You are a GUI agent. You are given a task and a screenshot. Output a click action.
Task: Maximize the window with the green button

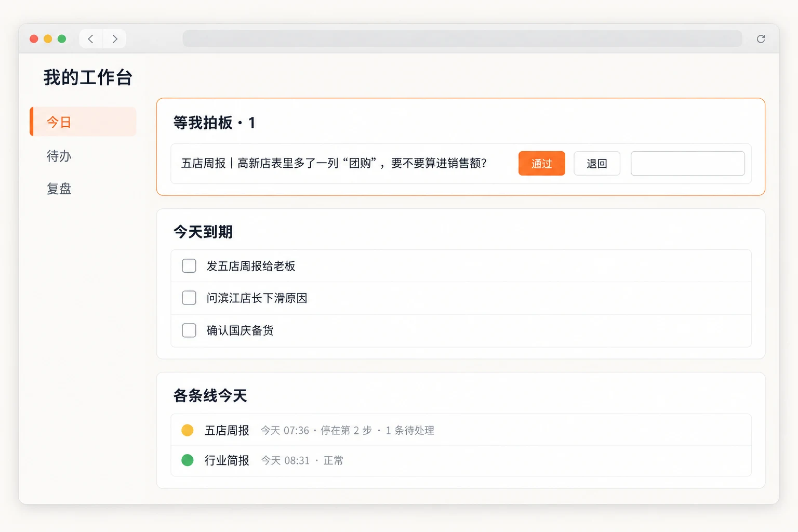[x=62, y=39]
